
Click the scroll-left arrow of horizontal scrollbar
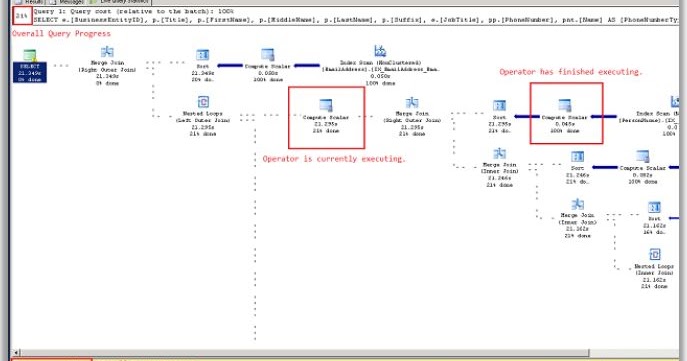coord(17,353)
